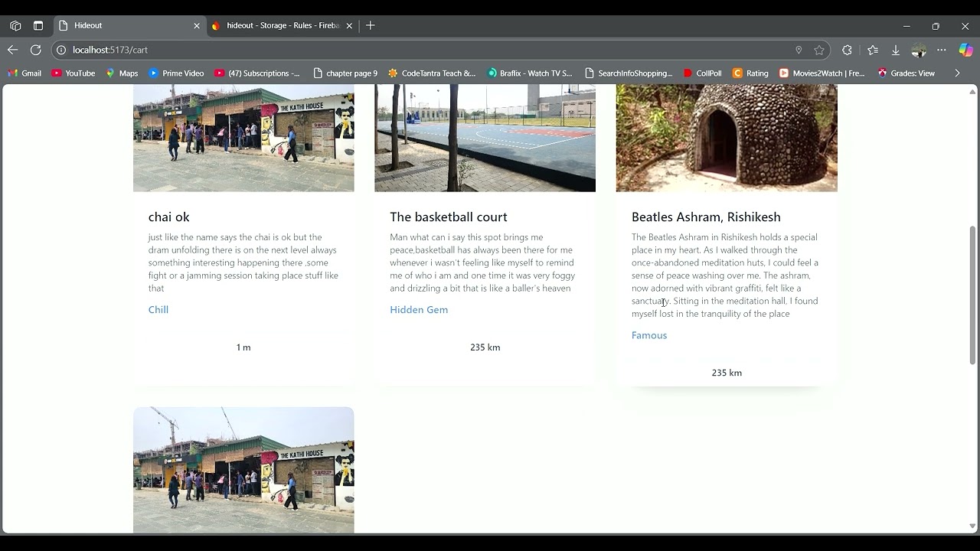The image size is (980, 551).
Task: Expand the bookmarks overflow chevron
Action: (x=957, y=73)
